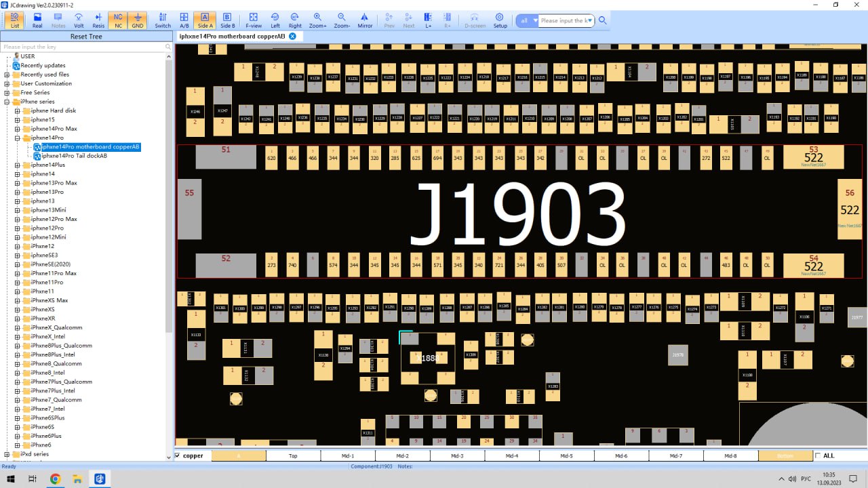The height and width of the screenshot is (488, 868).
Task: Click the Zoom- icon
Action: 342,20
